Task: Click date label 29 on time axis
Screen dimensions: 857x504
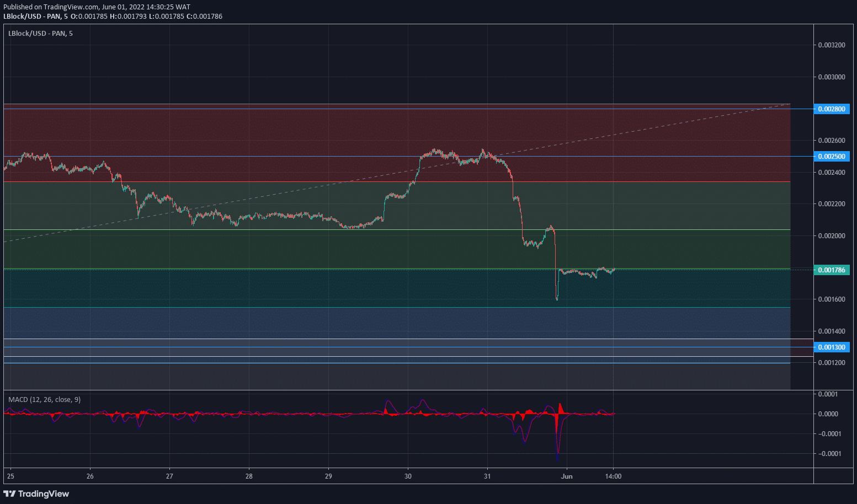Action: [x=328, y=476]
